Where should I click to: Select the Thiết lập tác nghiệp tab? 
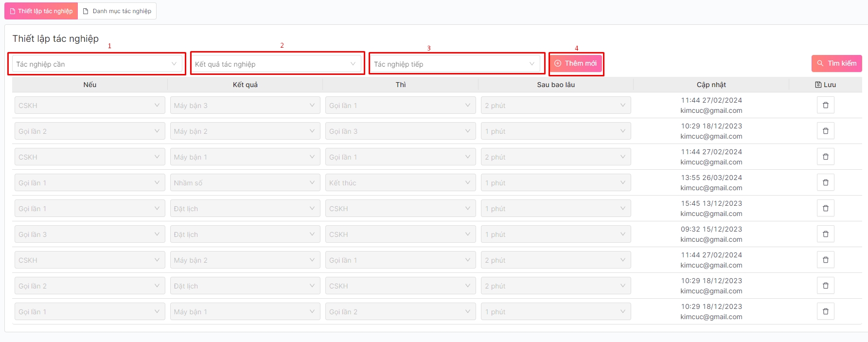point(41,11)
